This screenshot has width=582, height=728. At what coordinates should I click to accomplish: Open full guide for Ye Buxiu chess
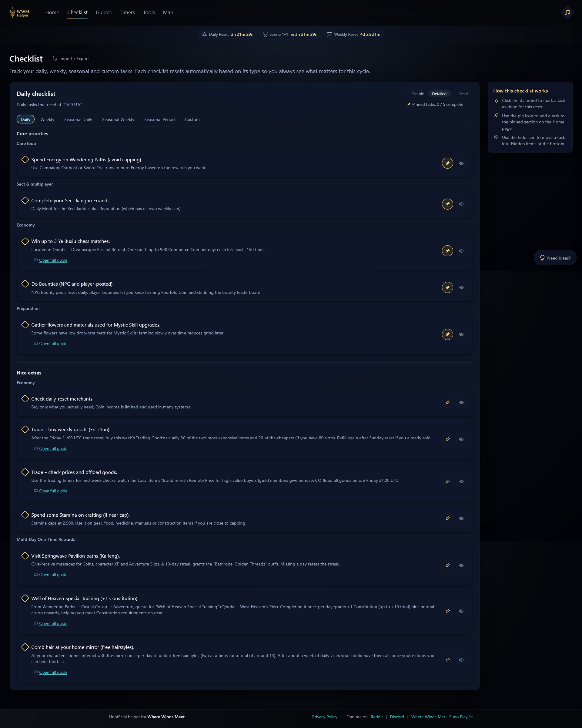pos(53,260)
